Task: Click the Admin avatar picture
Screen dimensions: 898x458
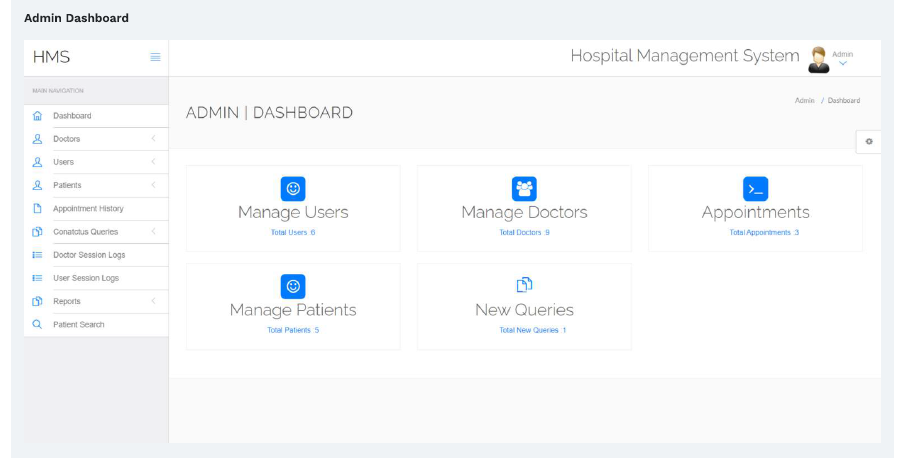Action: click(818, 60)
